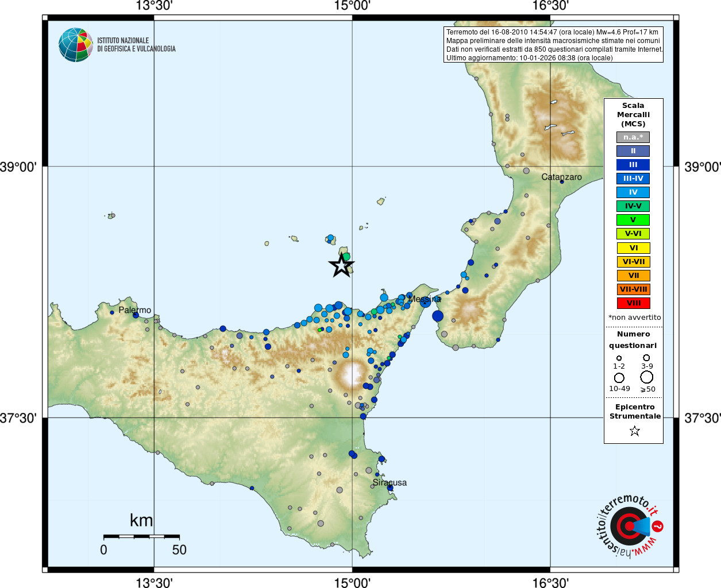Select the green V intensity swatch
Image resolution: width=721 pixels, height=588 pixels.
coord(633,220)
